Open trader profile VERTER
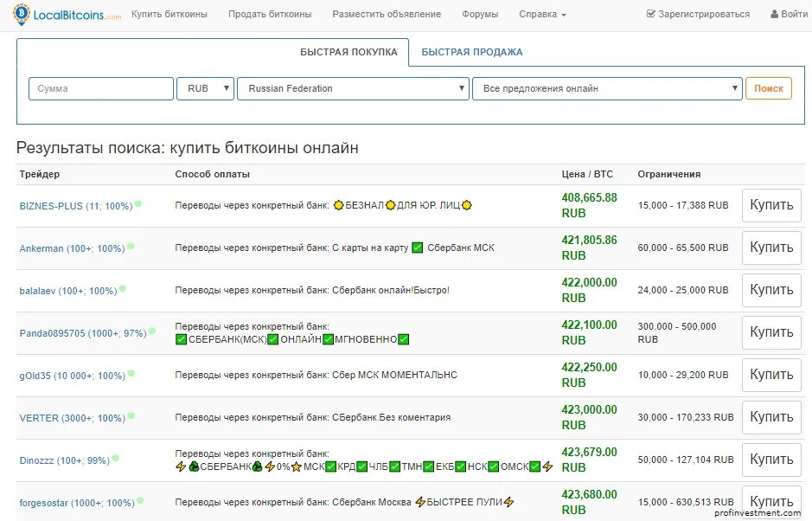 72,418
